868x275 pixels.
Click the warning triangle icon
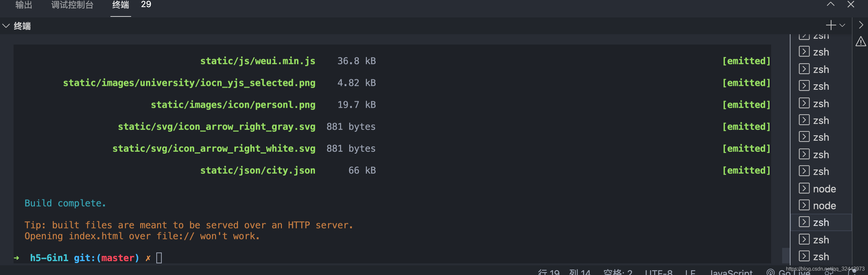tap(861, 42)
